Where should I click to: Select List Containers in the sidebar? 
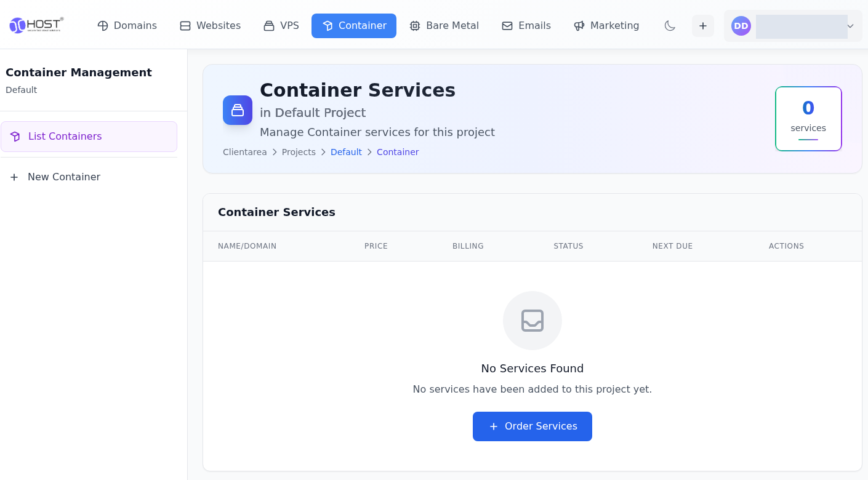(89, 137)
